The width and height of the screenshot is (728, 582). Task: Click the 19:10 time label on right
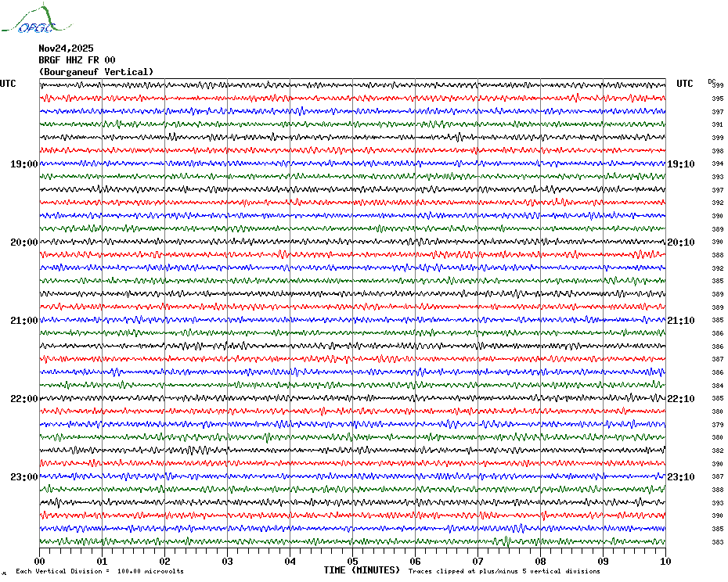681,164
